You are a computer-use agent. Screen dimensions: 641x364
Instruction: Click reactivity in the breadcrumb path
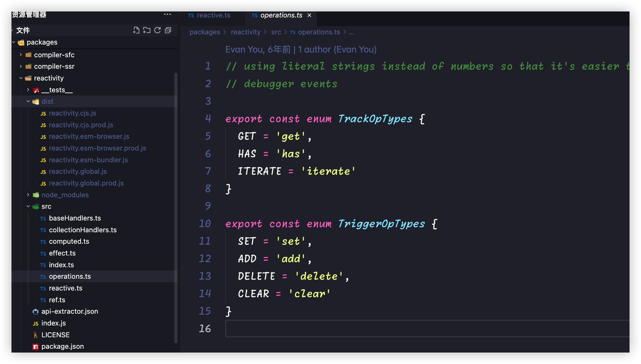(245, 32)
